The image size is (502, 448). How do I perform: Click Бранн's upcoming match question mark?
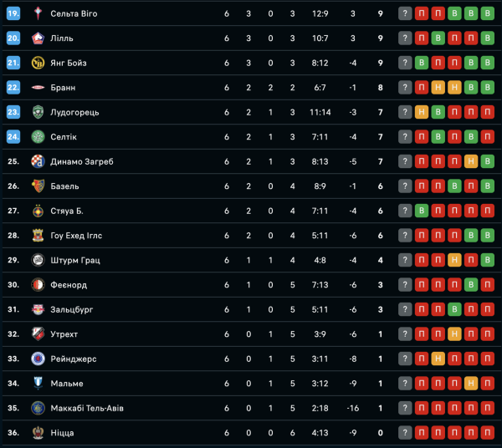coord(405,88)
